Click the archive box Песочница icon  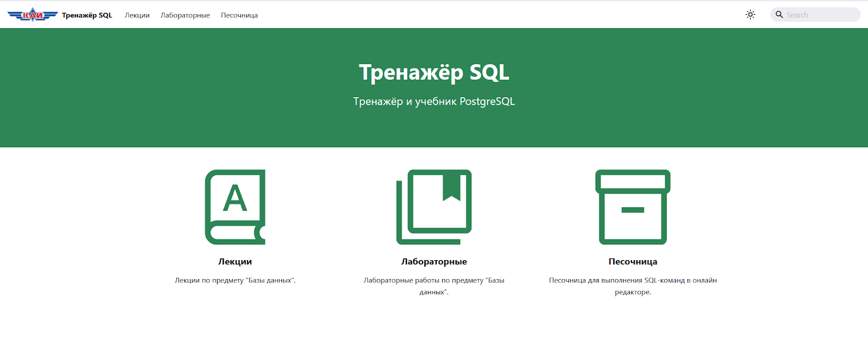click(633, 207)
